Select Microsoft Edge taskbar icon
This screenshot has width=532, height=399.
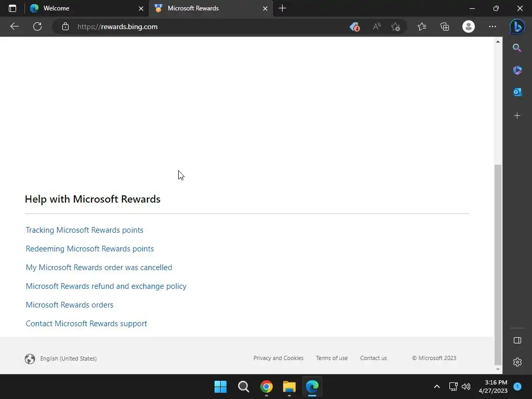312,387
